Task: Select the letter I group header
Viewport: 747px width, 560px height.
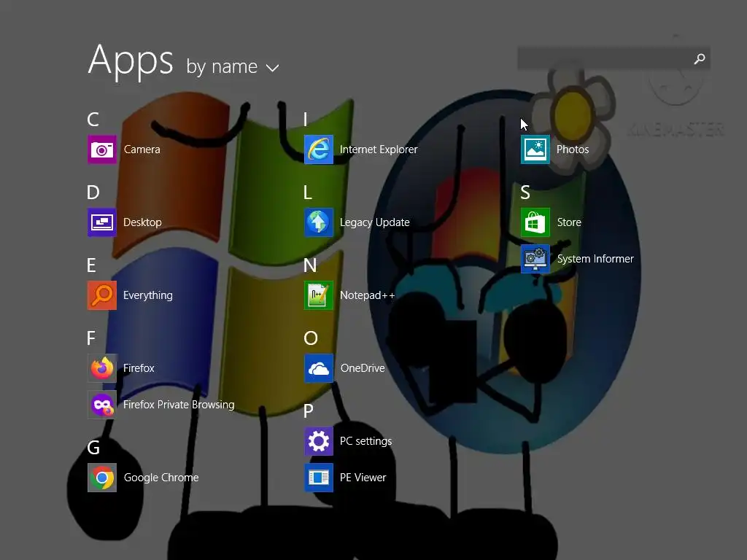Action: 306,120
